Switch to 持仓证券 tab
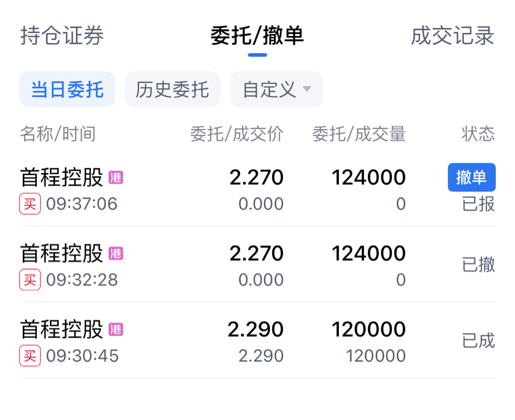Screen dimensions: 515x420 tap(62, 36)
